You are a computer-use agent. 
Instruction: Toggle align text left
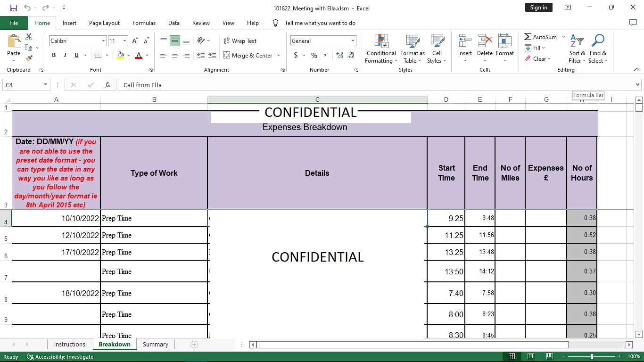pyautogui.click(x=164, y=55)
